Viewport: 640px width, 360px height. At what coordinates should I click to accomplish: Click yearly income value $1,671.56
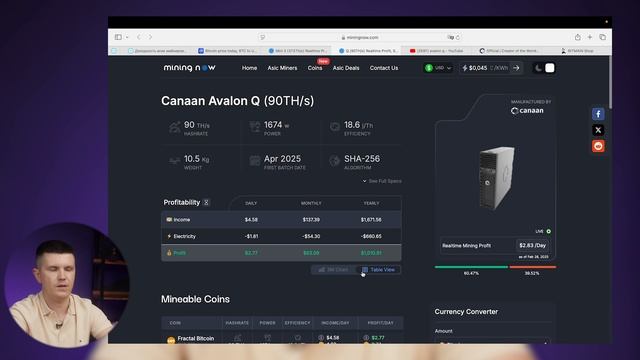click(371, 220)
